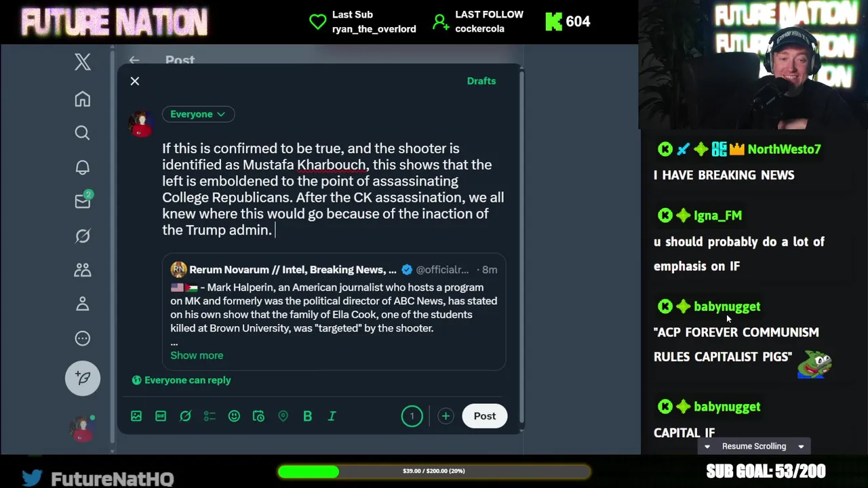Click Resume Scrolling in chat

(754, 446)
